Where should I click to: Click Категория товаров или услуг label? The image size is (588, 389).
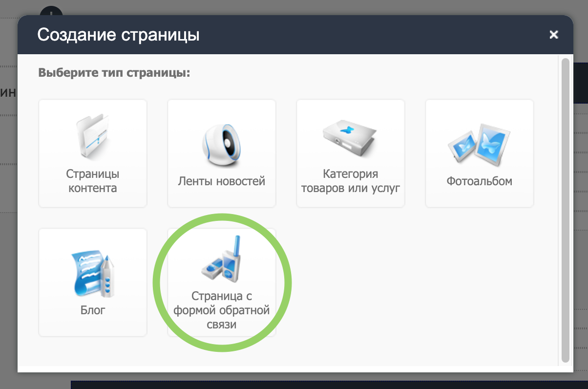click(x=351, y=181)
